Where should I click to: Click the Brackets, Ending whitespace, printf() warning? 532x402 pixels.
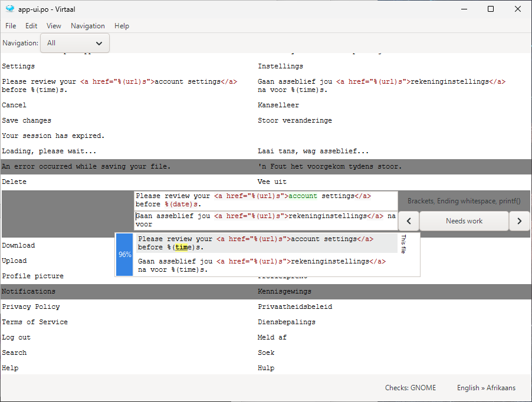(x=464, y=201)
